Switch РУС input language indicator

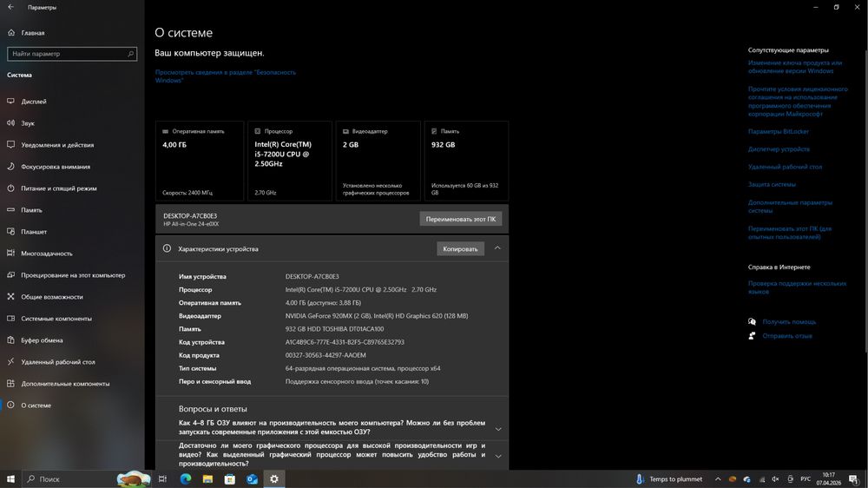(806, 479)
